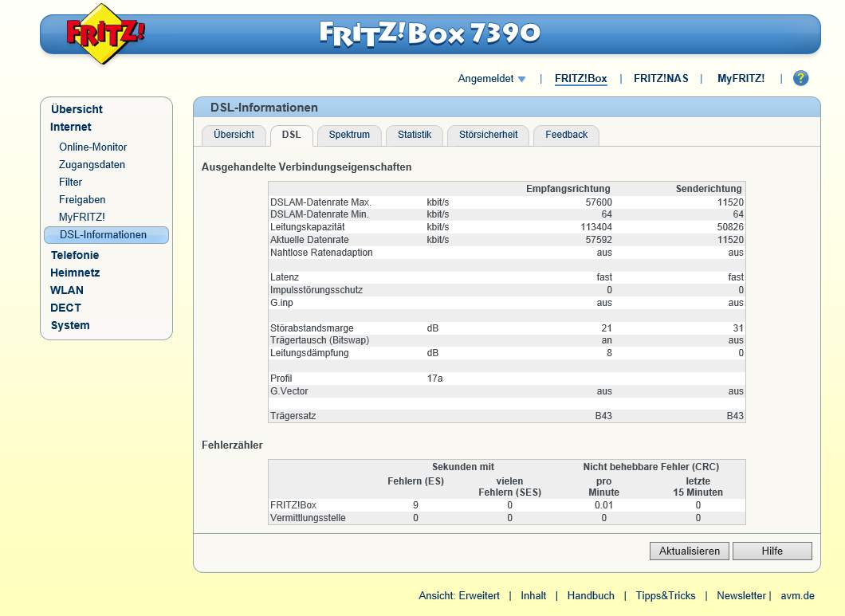Open the Inhalt footer link
Viewport: 845px width, 616px height.
pos(533,596)
